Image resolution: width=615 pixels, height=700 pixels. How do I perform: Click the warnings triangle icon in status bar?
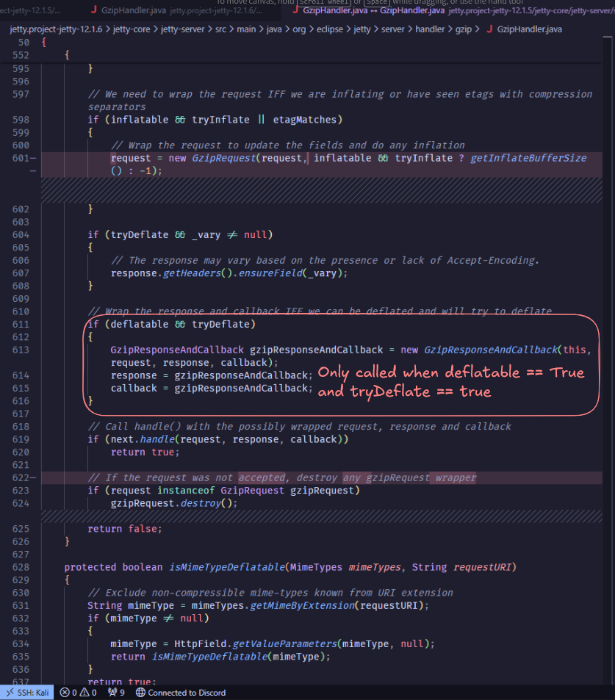(x=84, y=692)
